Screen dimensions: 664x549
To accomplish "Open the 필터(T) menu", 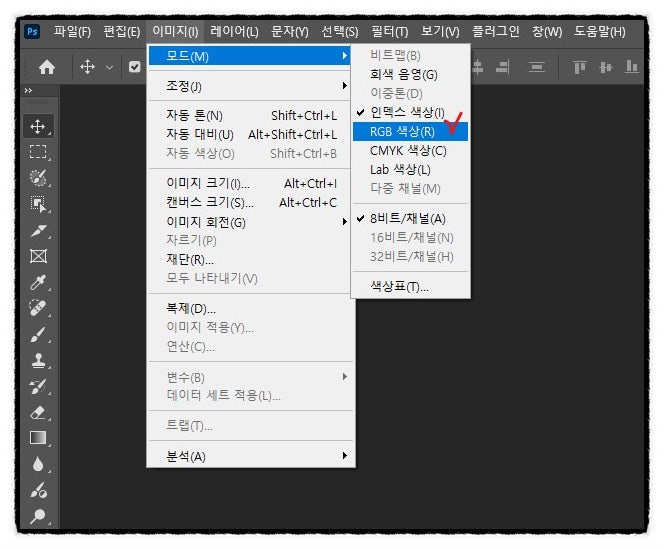I will point(390,32).
